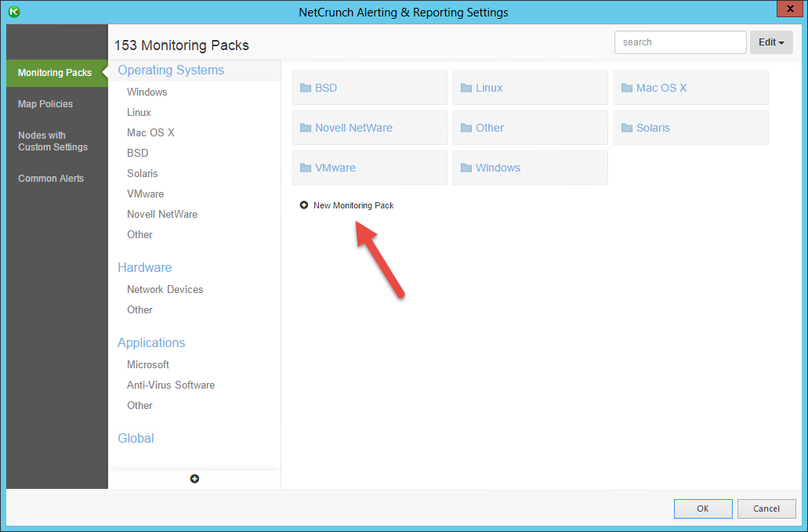
Task: Select Mac OS X in category list
Action: [x=151, y=133]
